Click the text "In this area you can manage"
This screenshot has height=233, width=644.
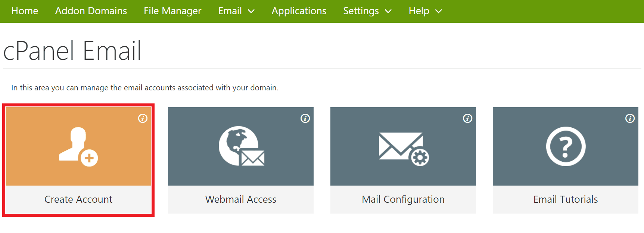pos(60,88)
